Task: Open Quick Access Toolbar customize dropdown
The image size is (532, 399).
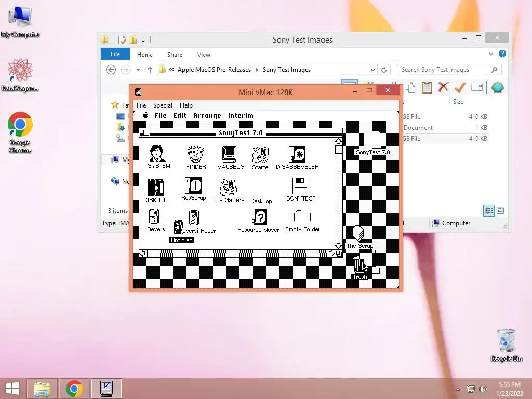Action: [x=143, y=41]
